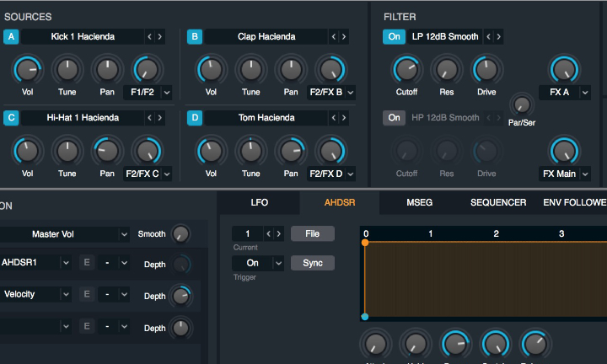Image resolution: width=607 pixels, height=364 pixels.
Task: Open F2/FX B routing dropdown
Action: point(331,93)
